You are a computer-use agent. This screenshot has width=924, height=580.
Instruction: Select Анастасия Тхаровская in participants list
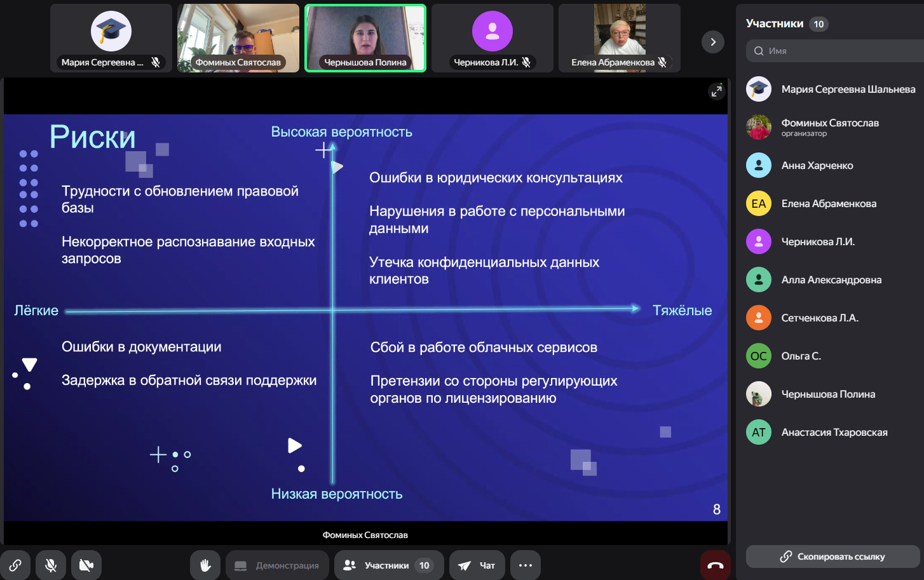pos(834,432)
